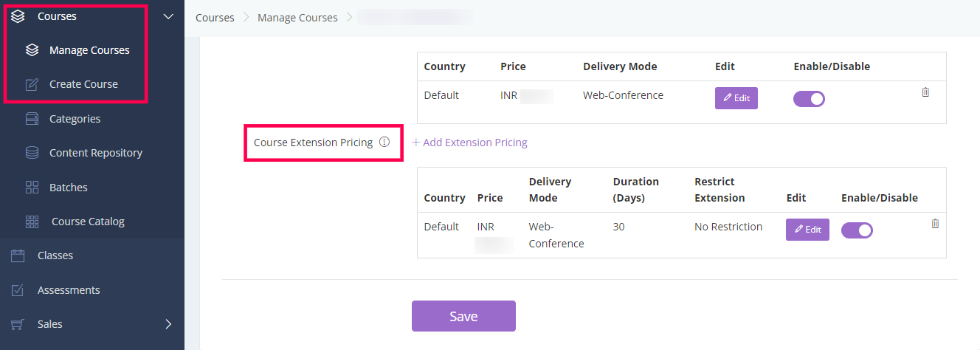Open Assessments in the sidebar
This screenshot has width=980, height=350.
[69, 289]
